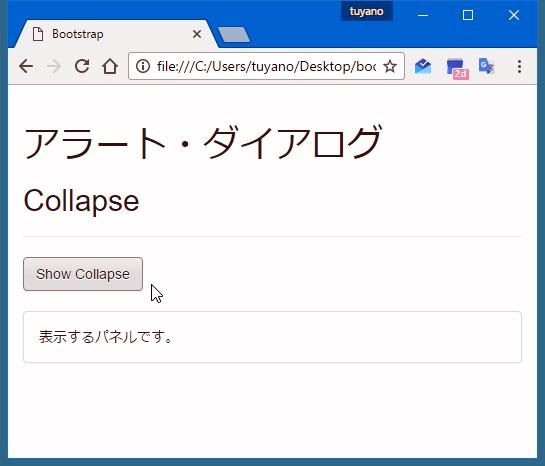Close the Bootstrap tab

click(197, 34)
